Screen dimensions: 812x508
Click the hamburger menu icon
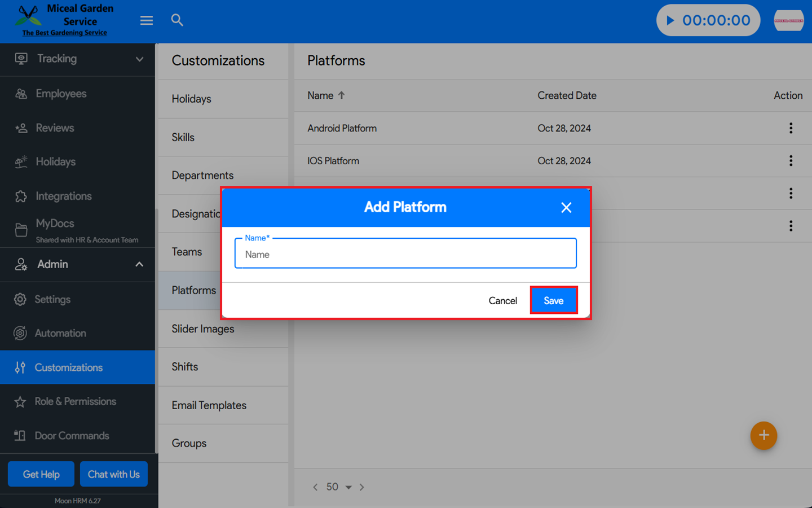(x=147, y=21)
